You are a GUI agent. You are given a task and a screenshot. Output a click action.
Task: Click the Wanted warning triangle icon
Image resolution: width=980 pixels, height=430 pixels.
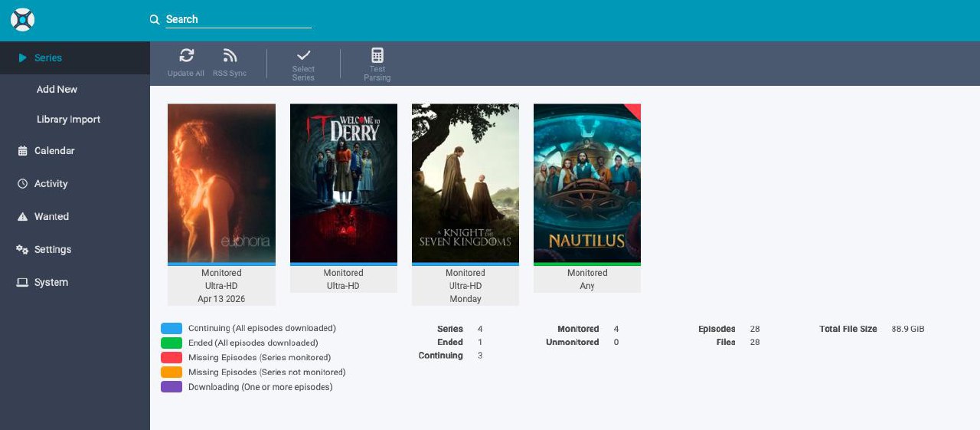[22, 217]
